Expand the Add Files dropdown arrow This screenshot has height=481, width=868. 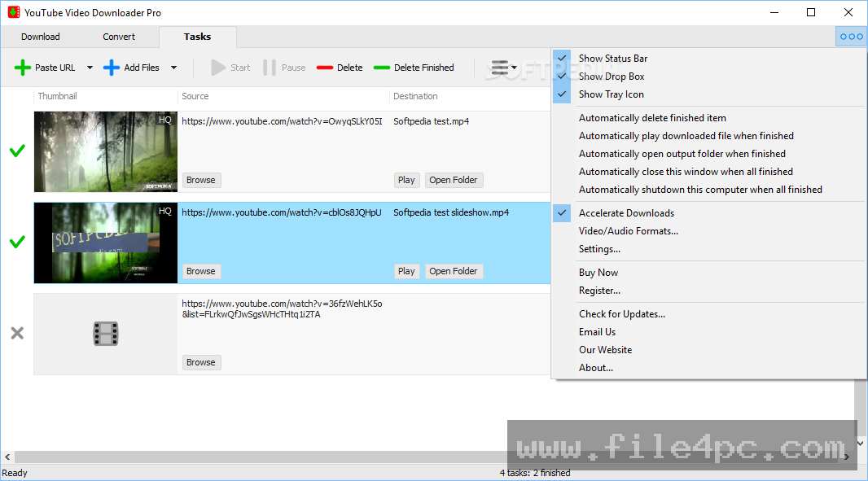click(x=173, y=68)
